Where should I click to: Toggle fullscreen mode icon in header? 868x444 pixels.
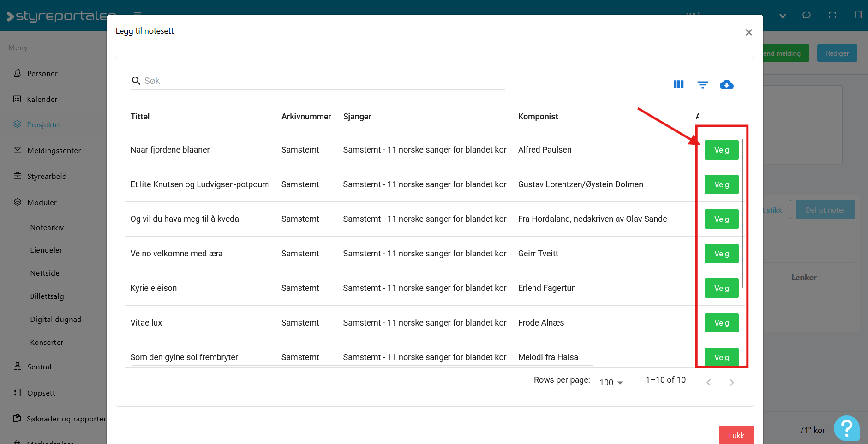pos(832,15)
